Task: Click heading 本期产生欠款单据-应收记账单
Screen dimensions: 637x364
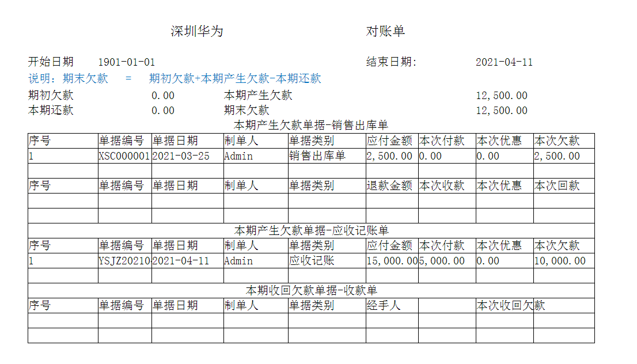Action: tap(312, 230)
